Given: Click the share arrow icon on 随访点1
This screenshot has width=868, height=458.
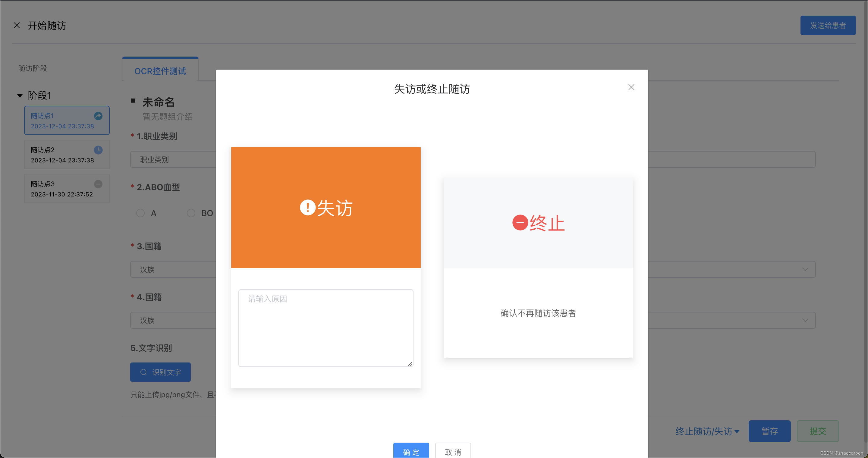Looking at the screenshot, I should point(98,116).
